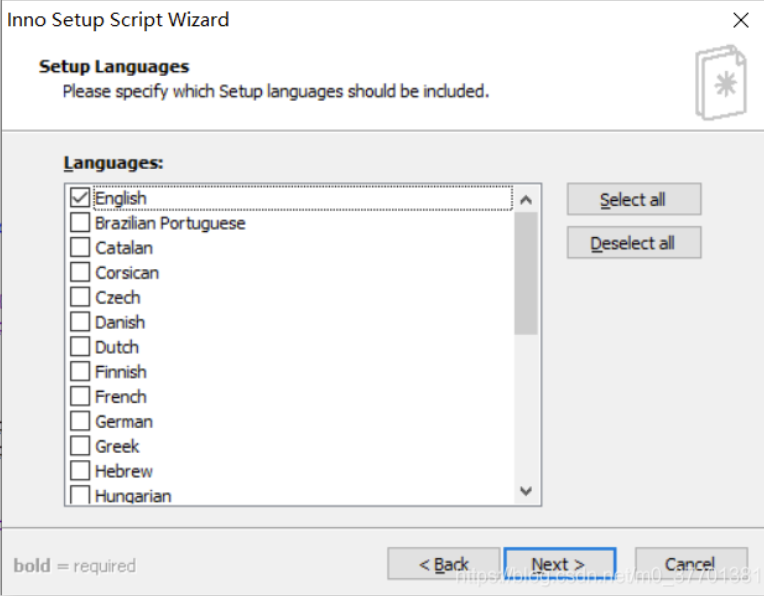Tick the Dutch language checkbox
The width and height of the screenshot is (764, 596).
click(x=80, y=347)
